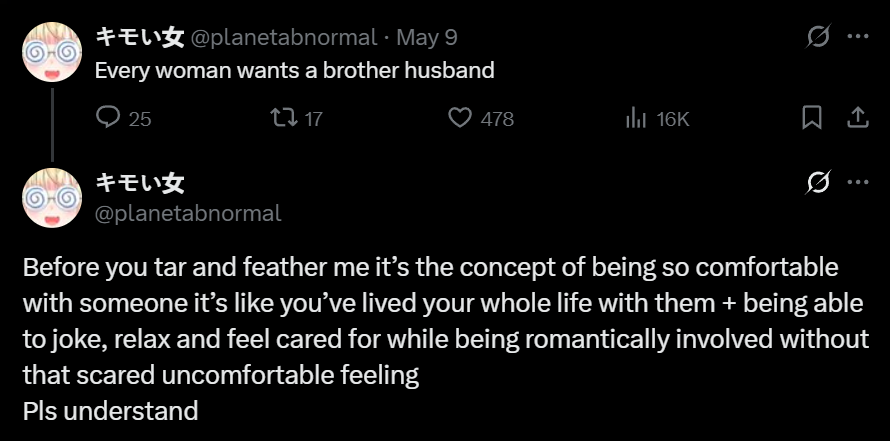This screenshot has width=890, height=441.
Task: Click the retweet count 17
Action: click(x=313, y=119)
